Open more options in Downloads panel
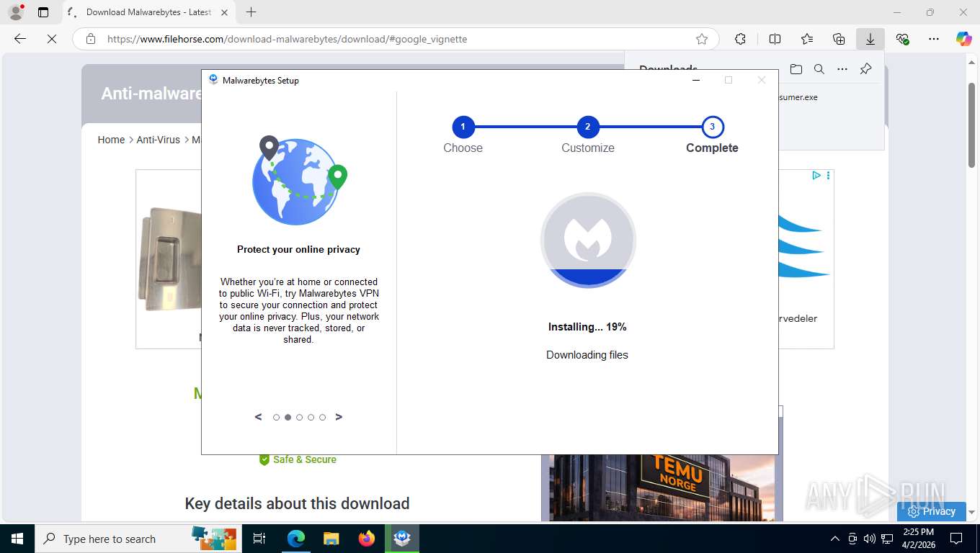 tap(842, 69)
